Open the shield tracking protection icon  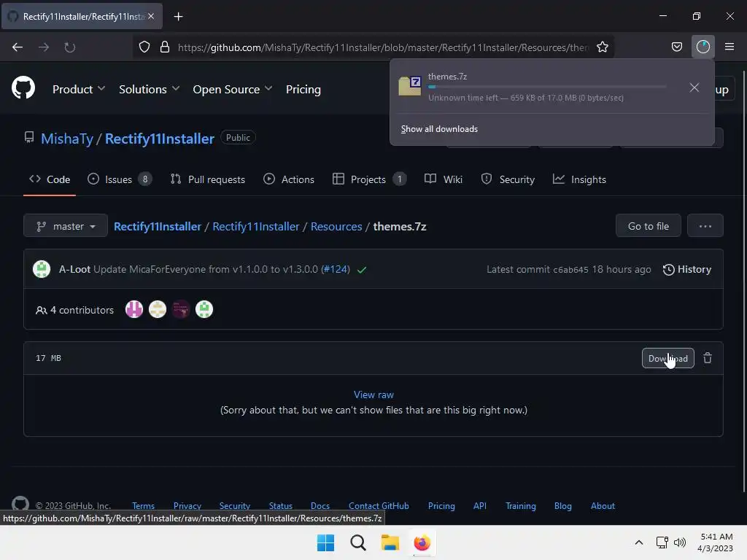tap(144, 47)
